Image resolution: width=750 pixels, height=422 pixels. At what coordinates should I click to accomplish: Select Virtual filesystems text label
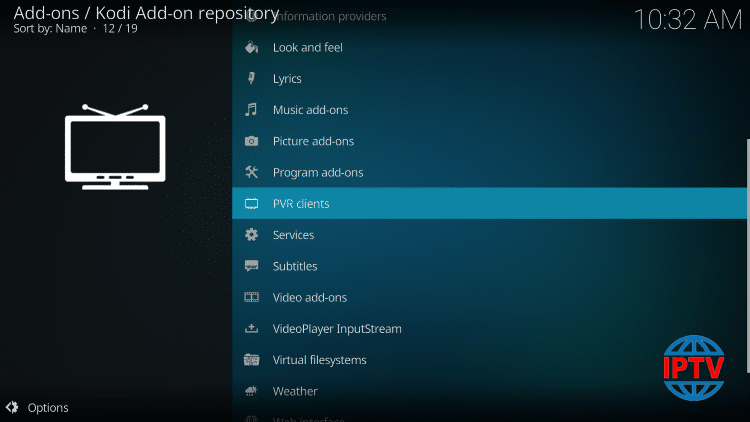pos(320,360)
